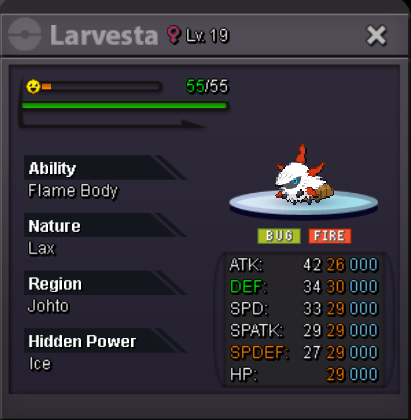
Task: Click the orange SPDEF stat label
Action: tap(259, 352)
